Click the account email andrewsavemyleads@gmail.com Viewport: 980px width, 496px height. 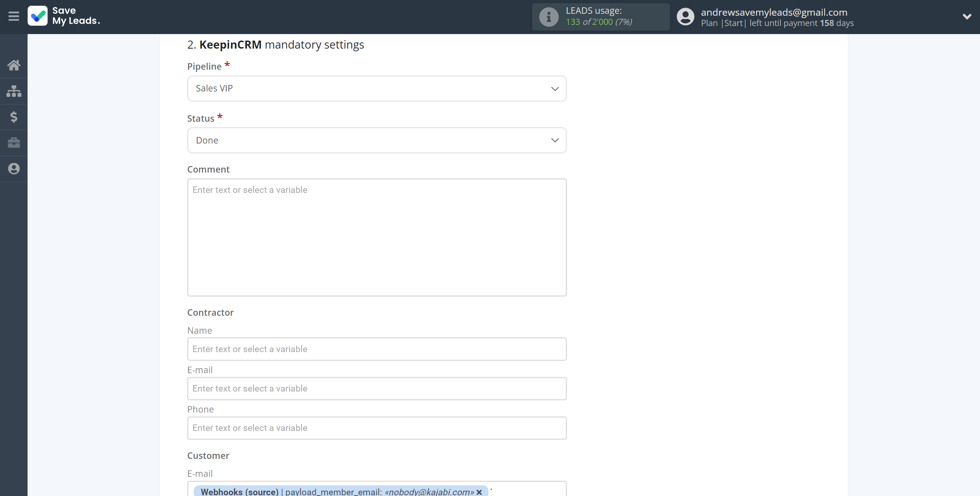(774, 12)
